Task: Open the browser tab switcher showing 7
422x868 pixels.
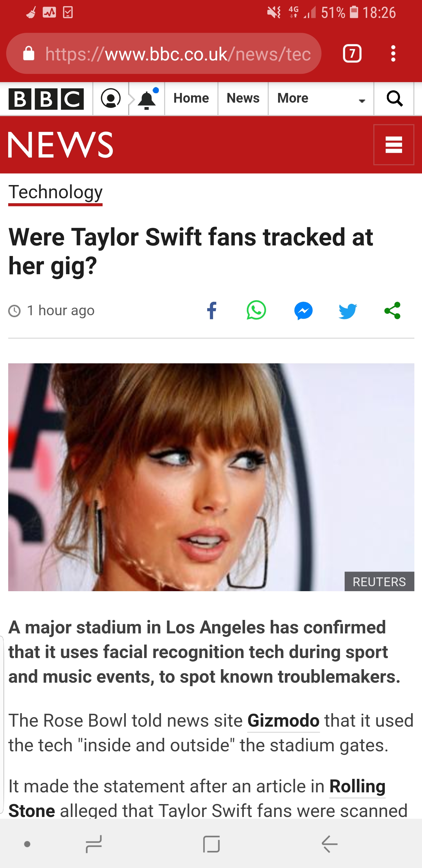Action: (352, 54)
